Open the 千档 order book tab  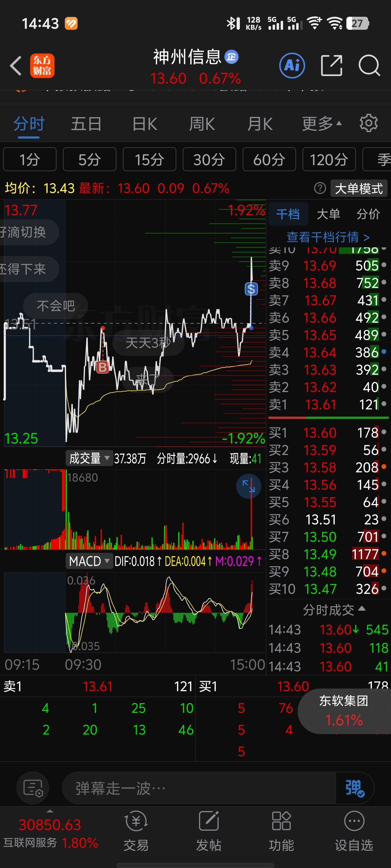[288, 214]
